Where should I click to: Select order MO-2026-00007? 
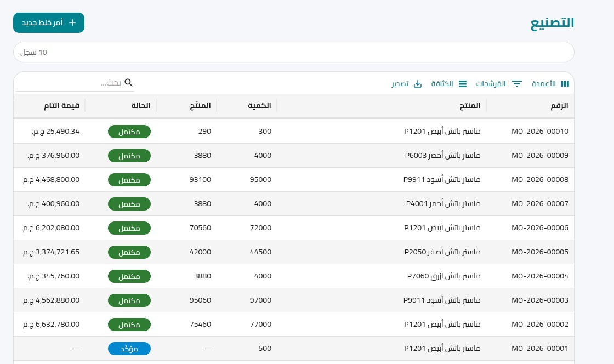(540, 204)
